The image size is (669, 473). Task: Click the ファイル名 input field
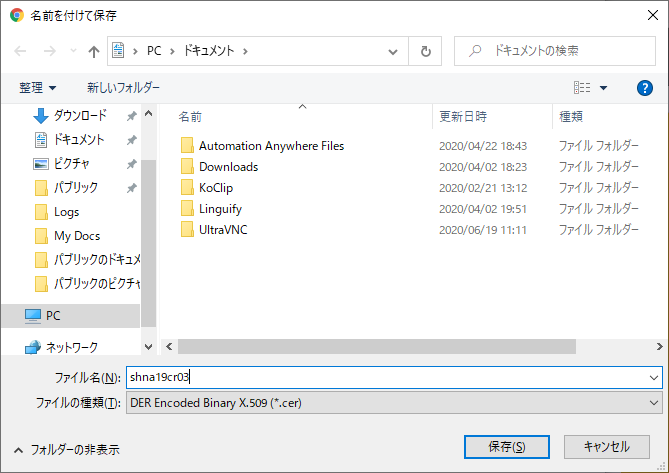[394, 377]
